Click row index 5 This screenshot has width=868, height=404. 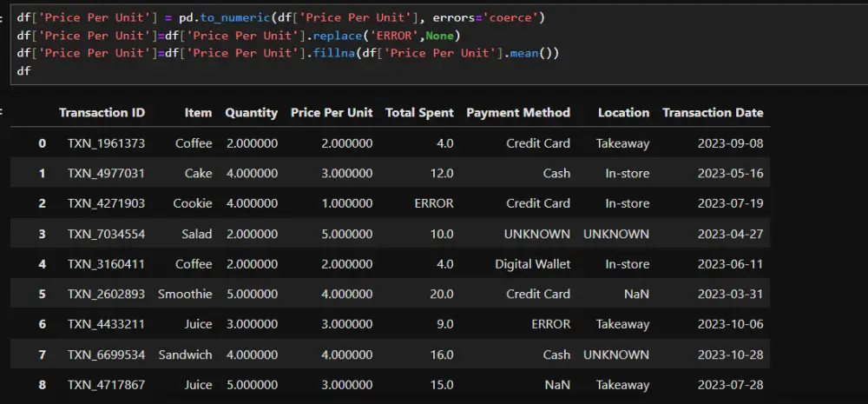42,294
